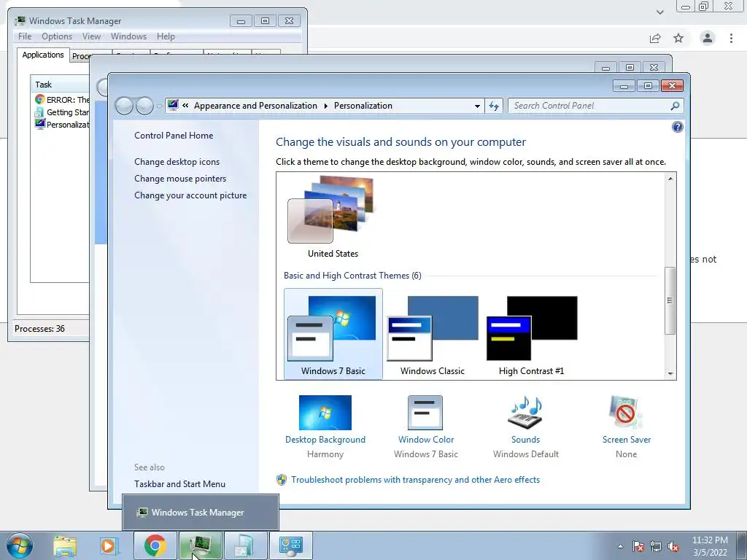
Task: Open the Sounds settings icon
Action: 525,413
